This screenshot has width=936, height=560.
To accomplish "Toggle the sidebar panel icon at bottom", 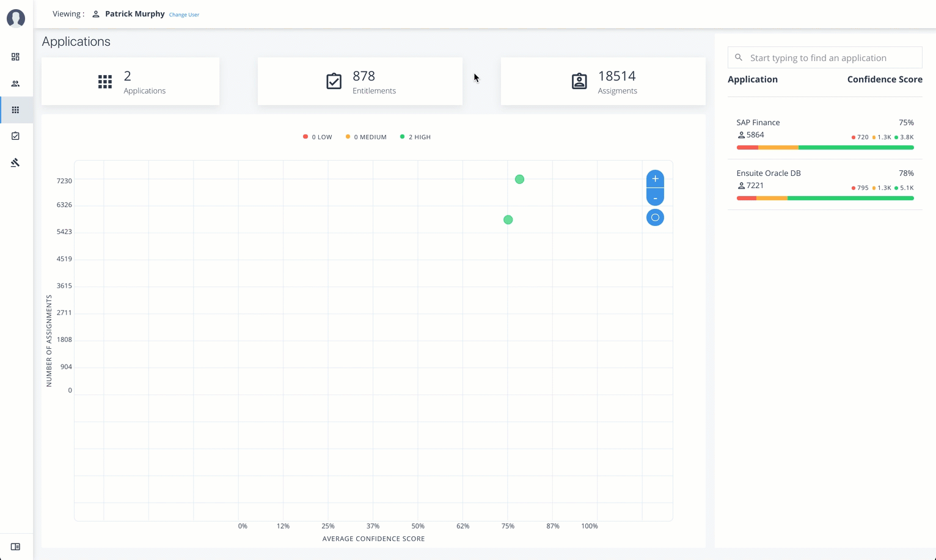I will [15, 547].
